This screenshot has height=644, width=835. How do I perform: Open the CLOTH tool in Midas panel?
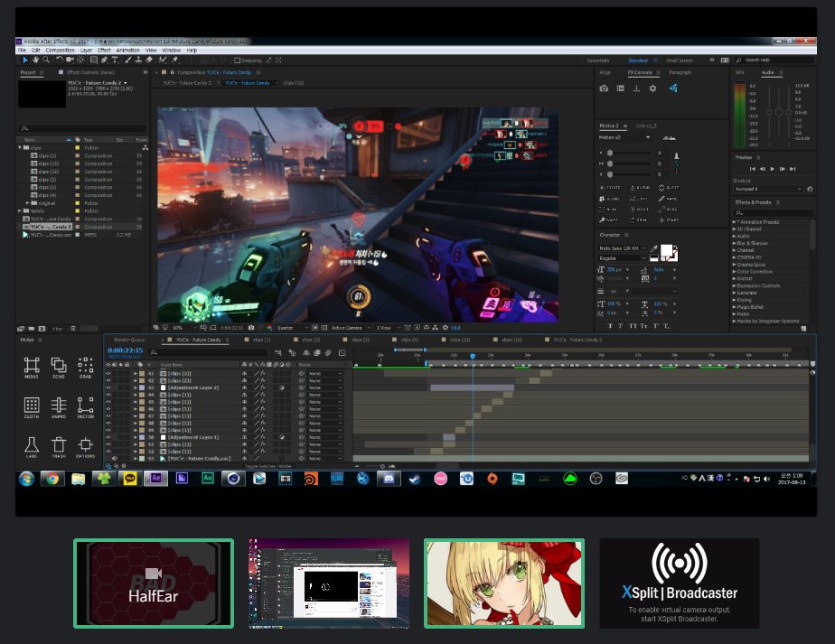(x=32, y=407)
